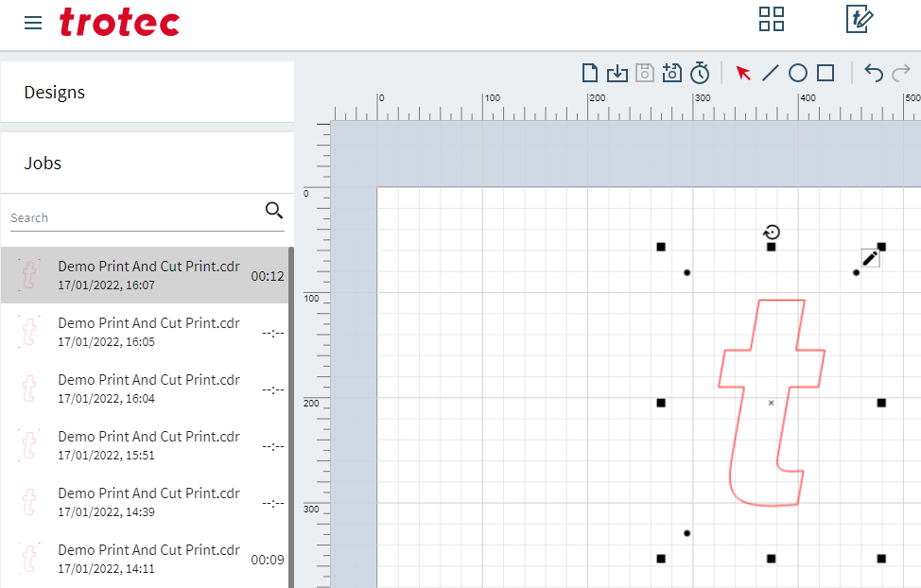Select the line drawing tool
The image size is (921, 588).
pyautogui.click(x=771, y=73)
